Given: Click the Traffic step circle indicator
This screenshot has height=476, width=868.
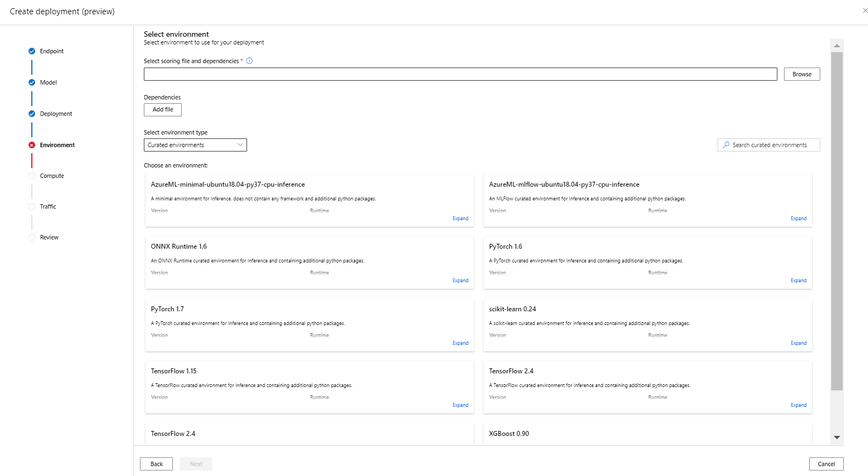Looking at the screenshot, I should (32, 206).
